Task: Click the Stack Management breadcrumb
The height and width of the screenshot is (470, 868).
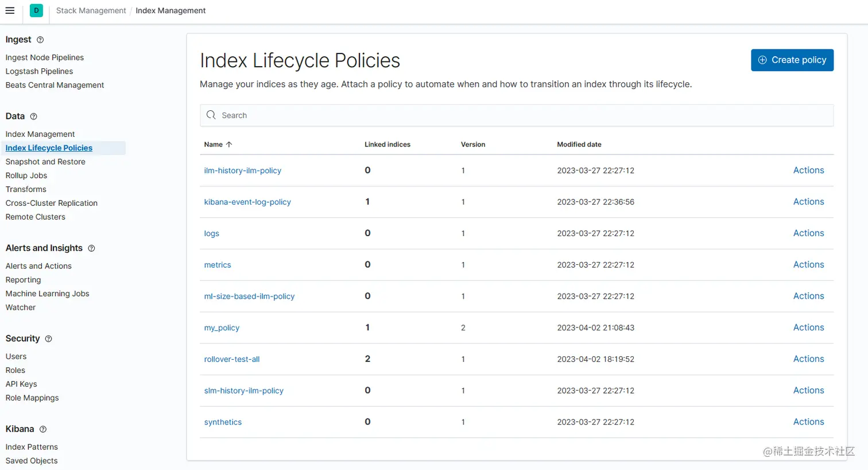Action: (91, 10)
